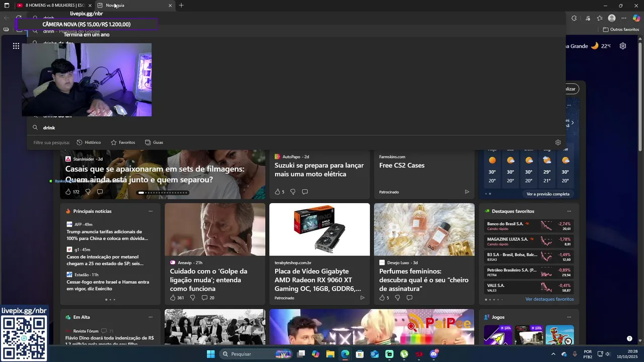This screenshot has height=362, width=644.
Task: Open Discord from the taskbar
Action: click(x=434, y=354)
